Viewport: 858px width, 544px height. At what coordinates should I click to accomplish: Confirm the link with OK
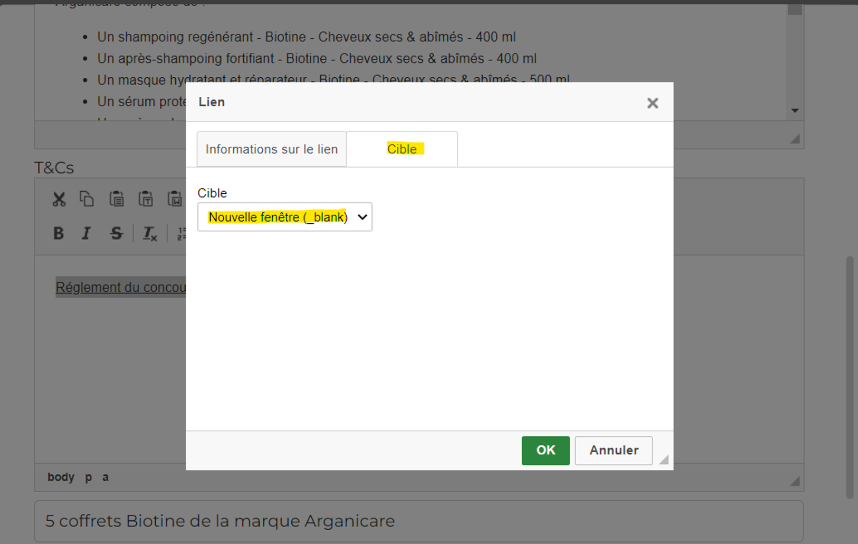point(545,450)
